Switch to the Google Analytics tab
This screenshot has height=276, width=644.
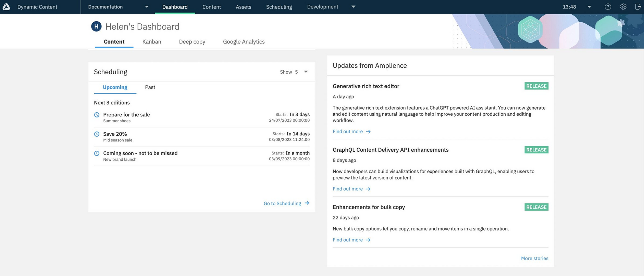pos(244,42)
